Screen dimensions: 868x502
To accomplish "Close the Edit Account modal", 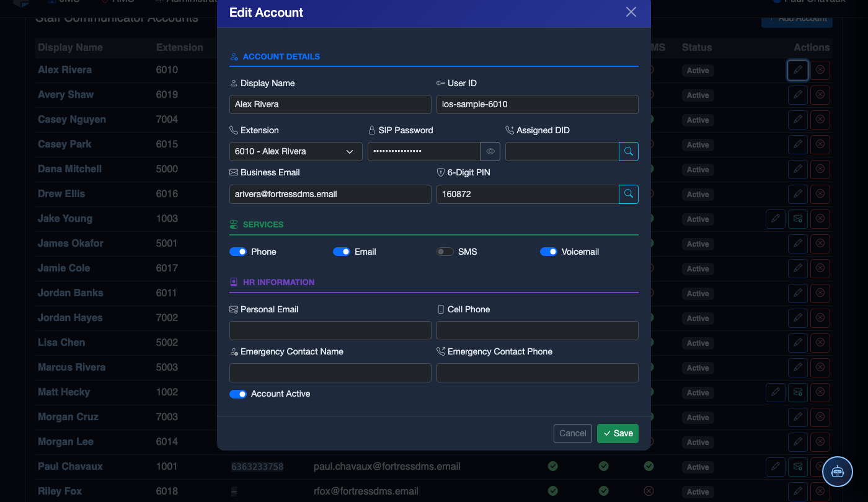I will click(631, 12).
